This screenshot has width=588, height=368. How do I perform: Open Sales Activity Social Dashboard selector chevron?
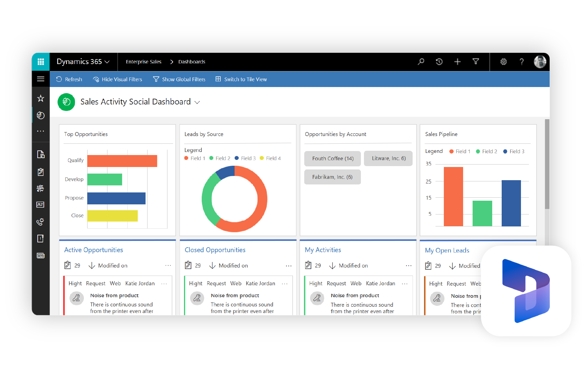coord(197,102)
